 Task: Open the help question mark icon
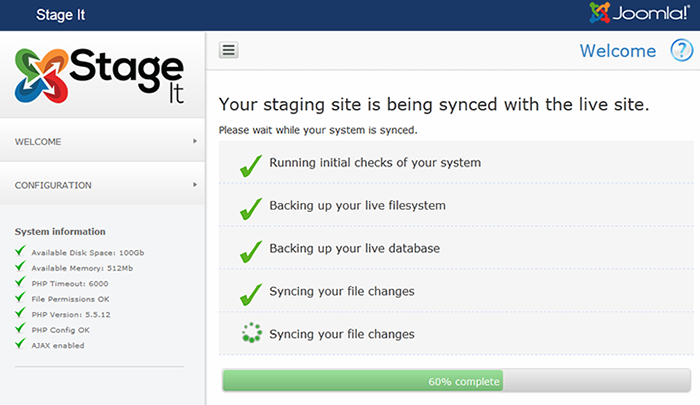(682, 50)
